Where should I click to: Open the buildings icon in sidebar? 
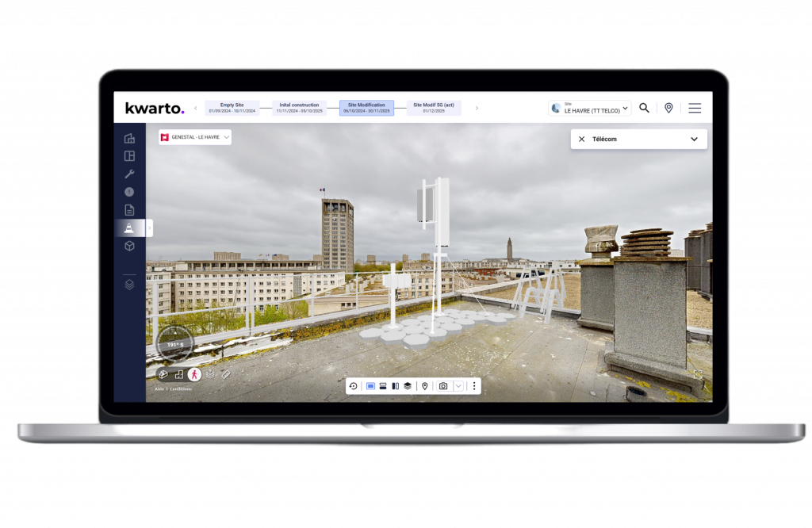(129, 139)
